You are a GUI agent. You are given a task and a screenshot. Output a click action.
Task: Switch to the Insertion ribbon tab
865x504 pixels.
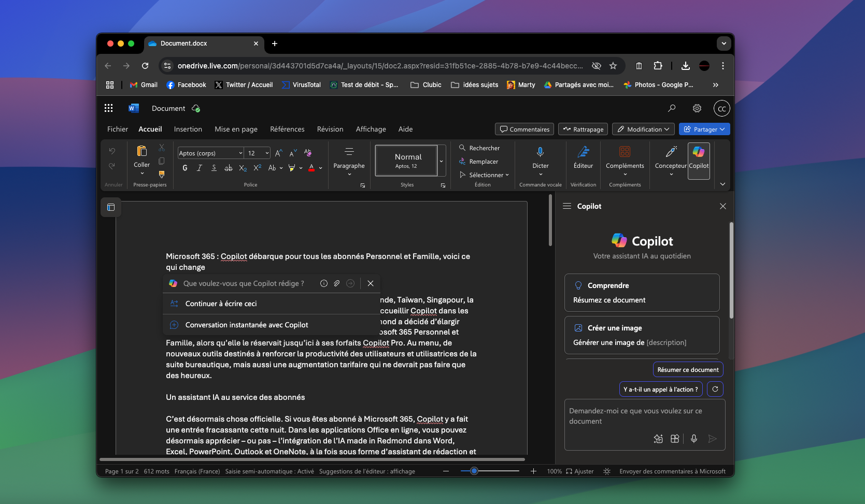(x=188, y=129)
